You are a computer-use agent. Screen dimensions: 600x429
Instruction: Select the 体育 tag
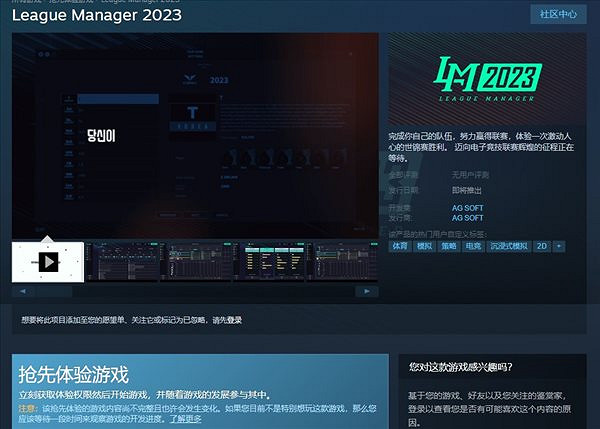[x=400, y=245]
